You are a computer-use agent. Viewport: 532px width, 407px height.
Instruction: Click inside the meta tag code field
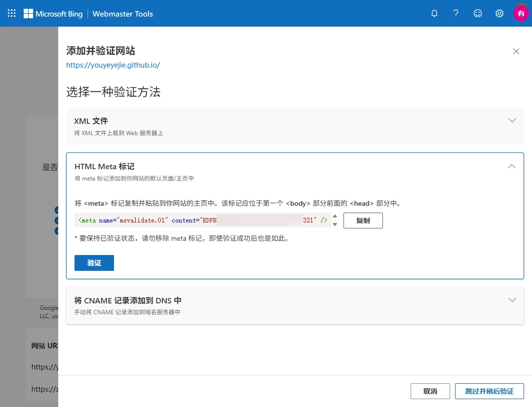(x=202, y=221)
